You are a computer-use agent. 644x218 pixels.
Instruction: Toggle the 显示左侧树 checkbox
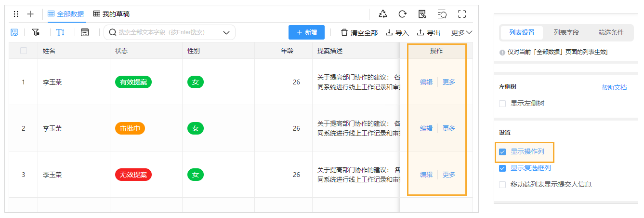click(x=502, y=103)
